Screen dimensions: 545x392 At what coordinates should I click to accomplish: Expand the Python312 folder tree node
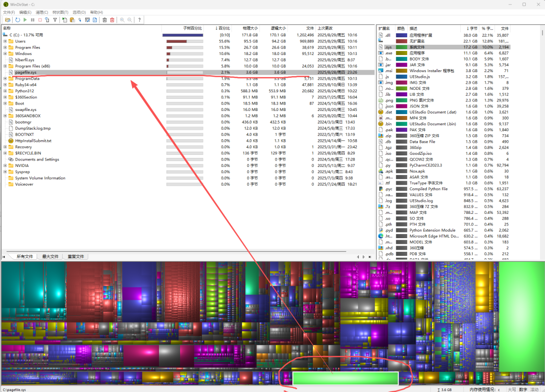(5, 91)
